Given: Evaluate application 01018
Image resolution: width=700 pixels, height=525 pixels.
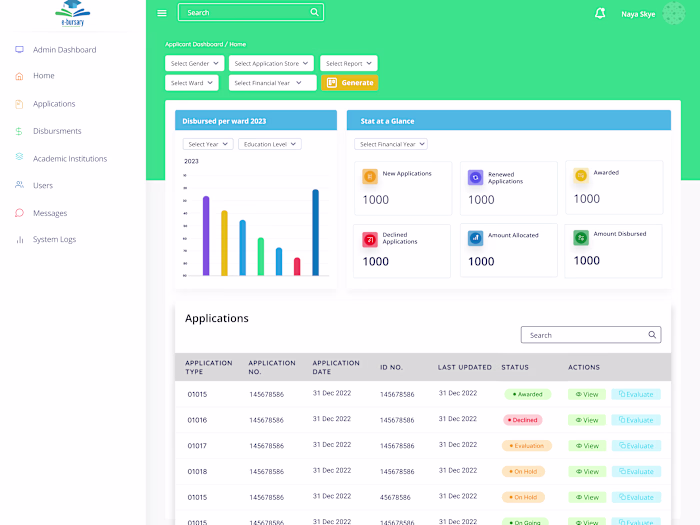Looking at the screenshot, I should (x=636, y=472).
